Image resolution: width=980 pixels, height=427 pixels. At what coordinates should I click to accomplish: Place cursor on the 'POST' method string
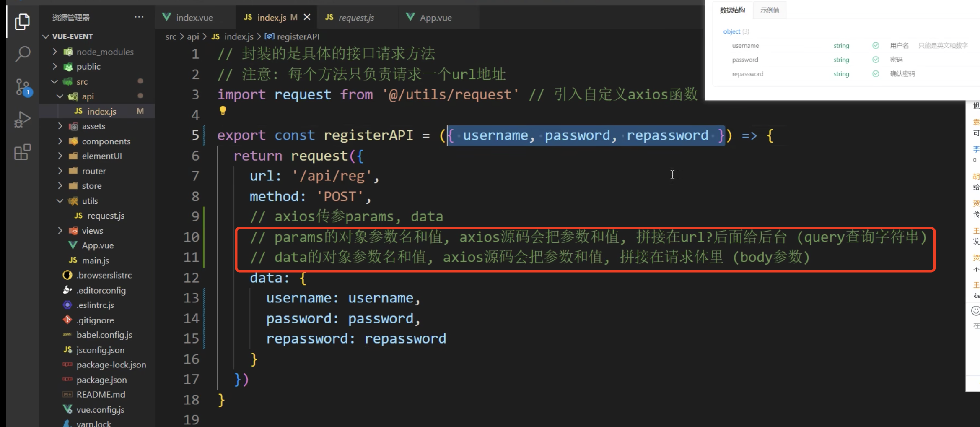point(340,196)
